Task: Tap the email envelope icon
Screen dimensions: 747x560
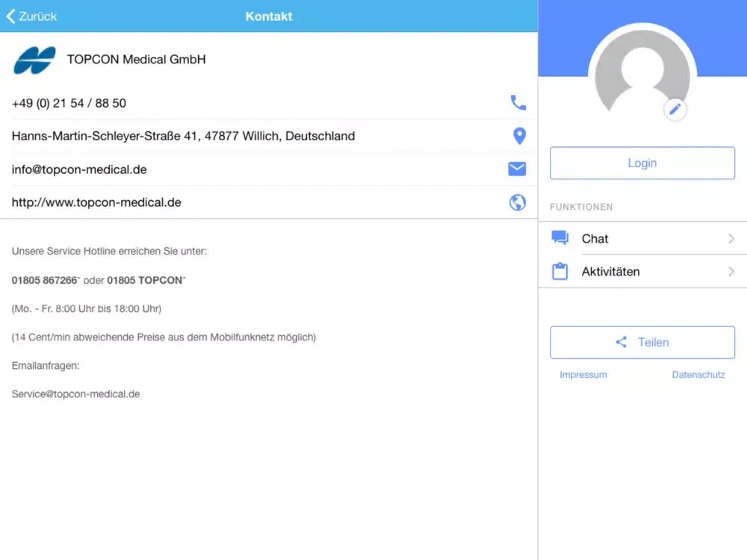Action: pyautogui.click(x=517, y=169)
